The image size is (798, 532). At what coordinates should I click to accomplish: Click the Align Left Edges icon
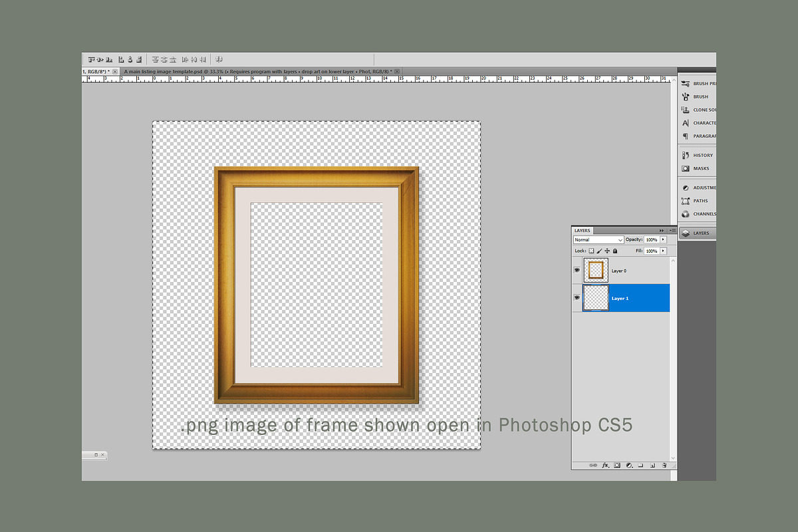click(121, 59)
